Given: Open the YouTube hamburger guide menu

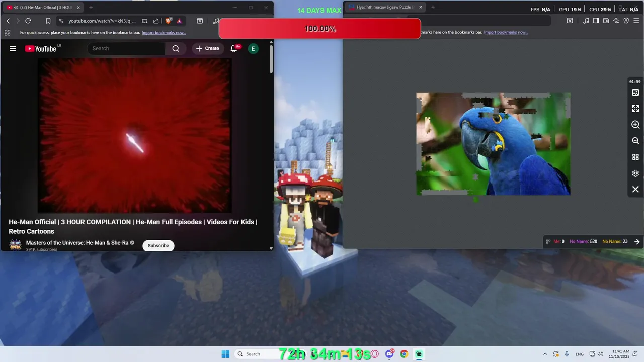Looking at the screenshot, I should (x=13, y=49).
